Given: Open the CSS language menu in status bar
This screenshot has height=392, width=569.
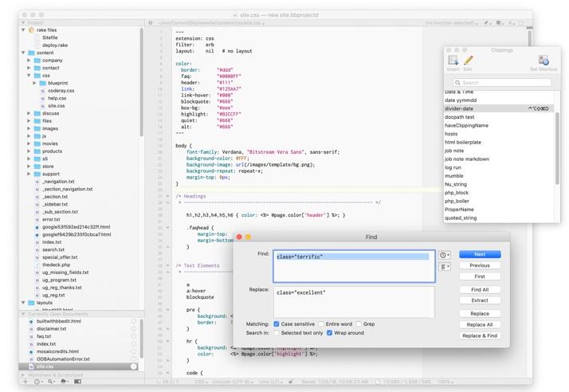Looking at the screenshot, I should click(201, 382).
